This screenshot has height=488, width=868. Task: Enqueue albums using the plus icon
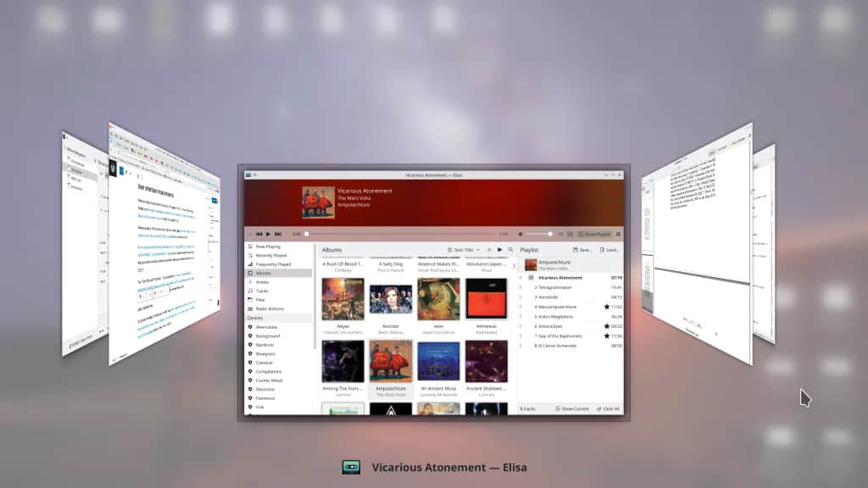[x=489, y=250]
